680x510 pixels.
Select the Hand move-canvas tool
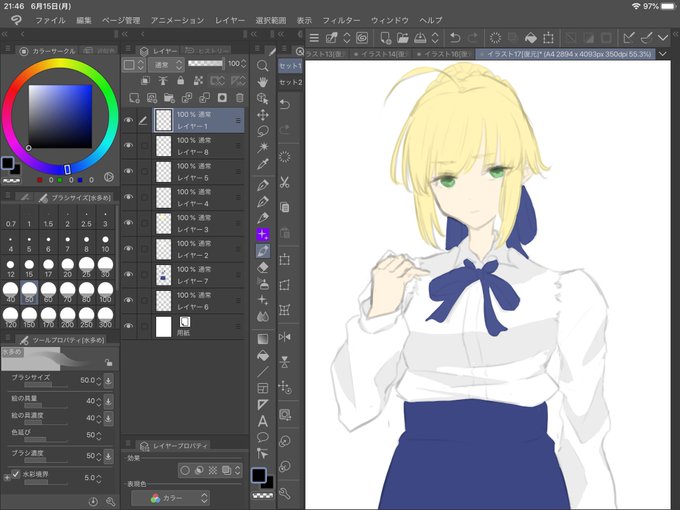tap(262, 82)
